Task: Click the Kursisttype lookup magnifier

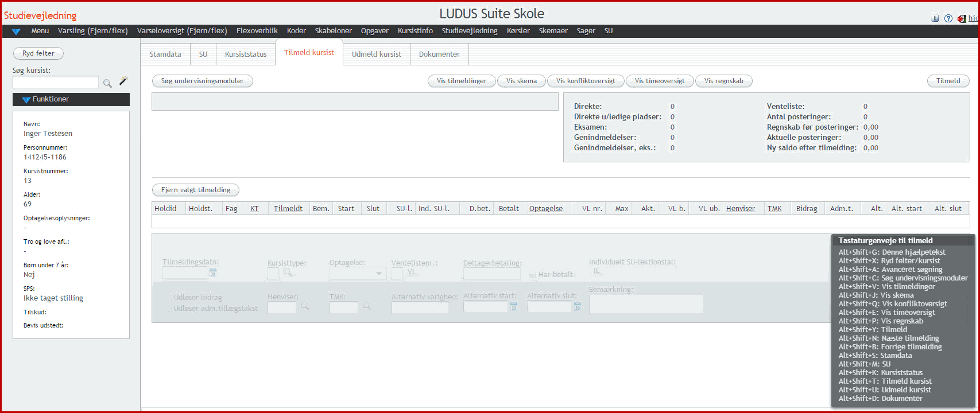Action: point(288,272)
